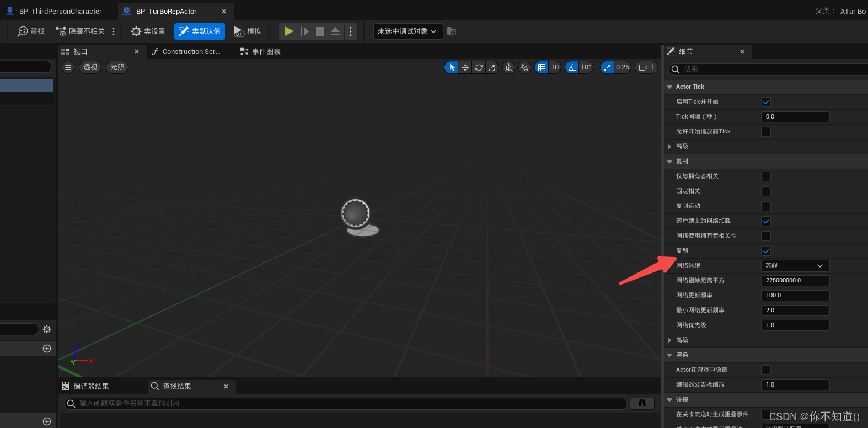Open 事件图表 event graph tab
This screenshot has width=868, height=428.
point(260,51)
